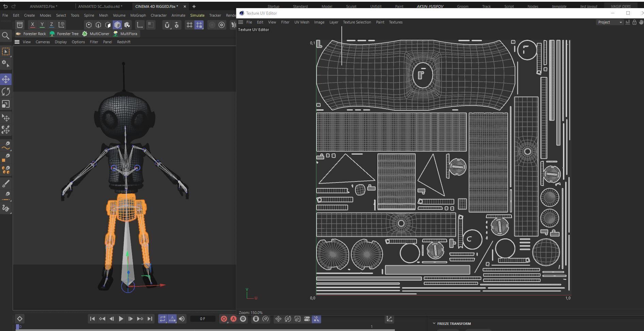Viewport: 644px width, 331px height.
Task: Toggle snapping magnet
Action: pos(167,25)
